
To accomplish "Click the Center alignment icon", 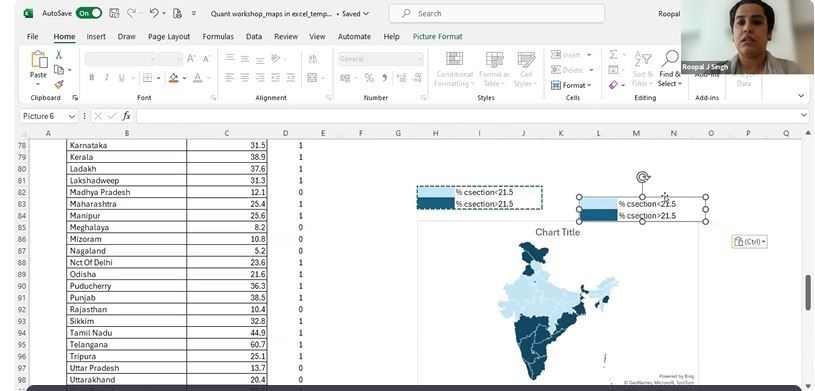I will point(245,77).
